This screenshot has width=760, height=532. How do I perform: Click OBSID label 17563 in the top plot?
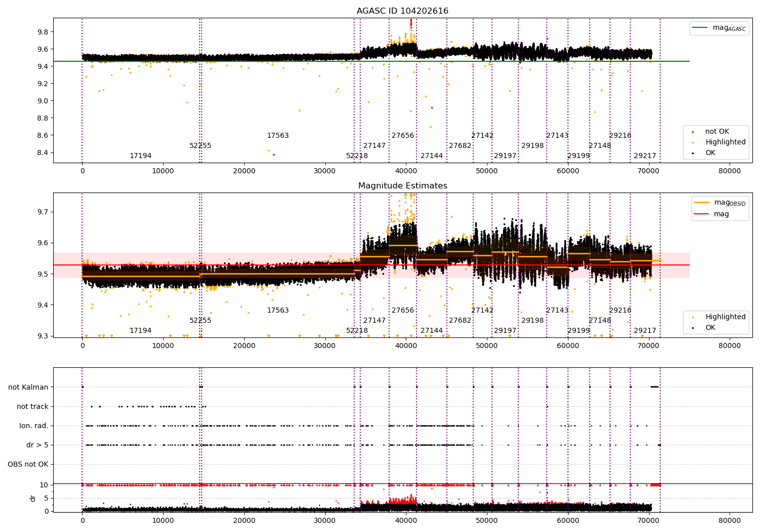point(278,136)
